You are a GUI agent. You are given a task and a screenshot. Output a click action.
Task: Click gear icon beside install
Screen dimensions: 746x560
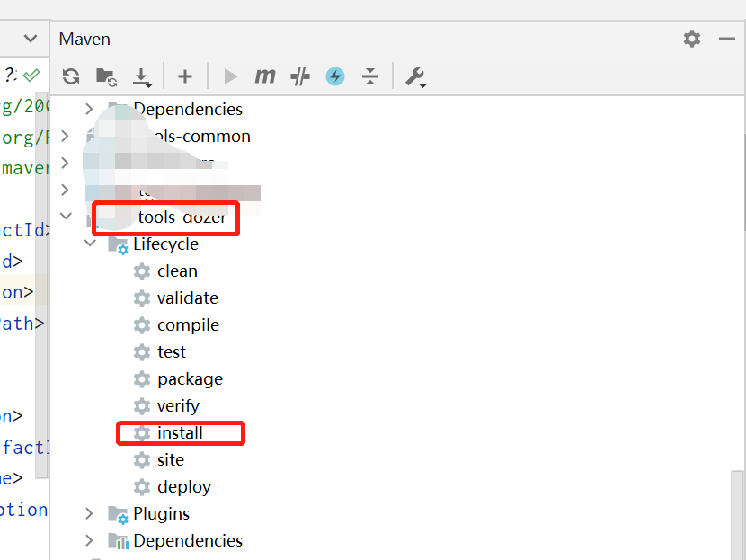coord(142,433)
